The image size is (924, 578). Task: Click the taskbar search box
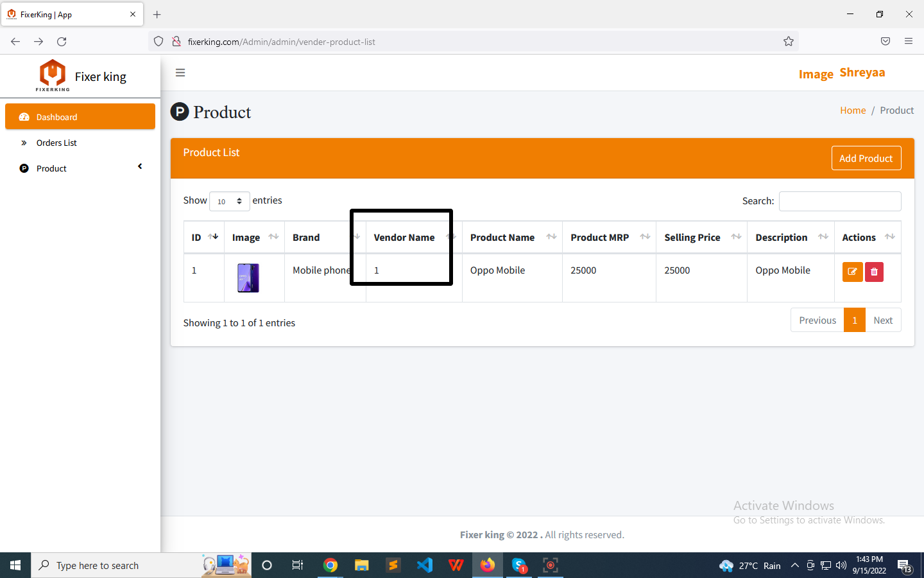141,565
